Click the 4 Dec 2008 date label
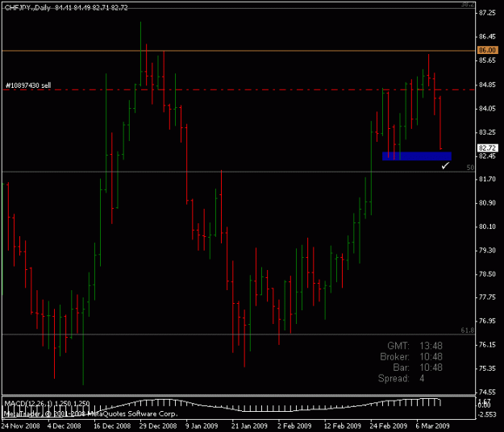 tap(64, 426)
